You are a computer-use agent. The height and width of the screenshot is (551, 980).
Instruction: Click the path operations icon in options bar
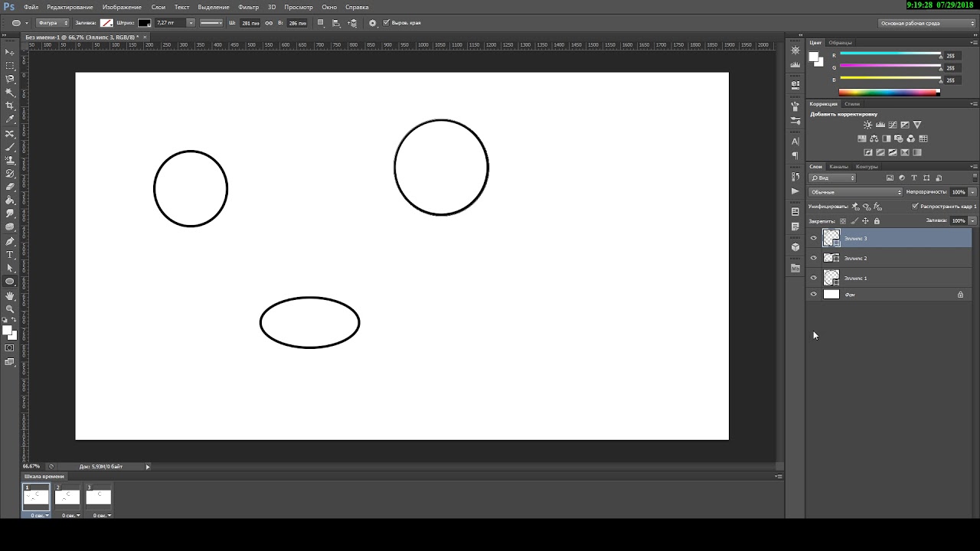pyautogui.click(x=321, y=23)
